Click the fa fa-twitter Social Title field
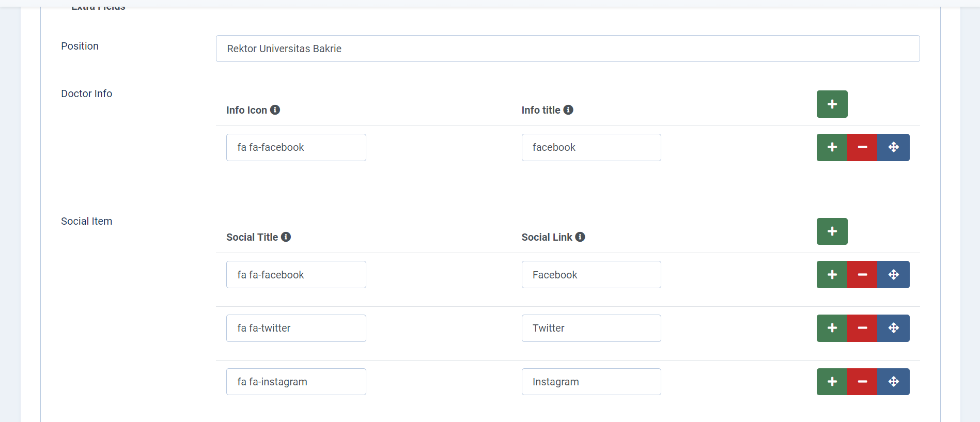 pyautogui.click(x=296, y=329)
